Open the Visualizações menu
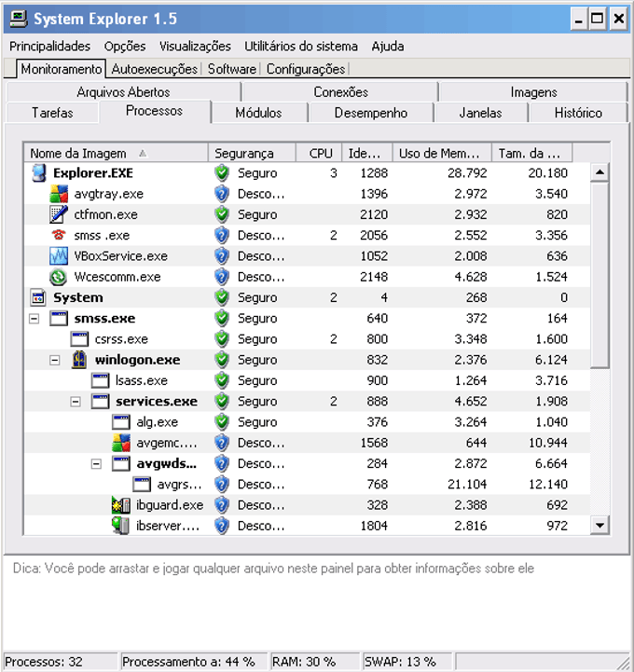Image resolution: width=634 pixels, height=672 pixels. pos(195,47)
